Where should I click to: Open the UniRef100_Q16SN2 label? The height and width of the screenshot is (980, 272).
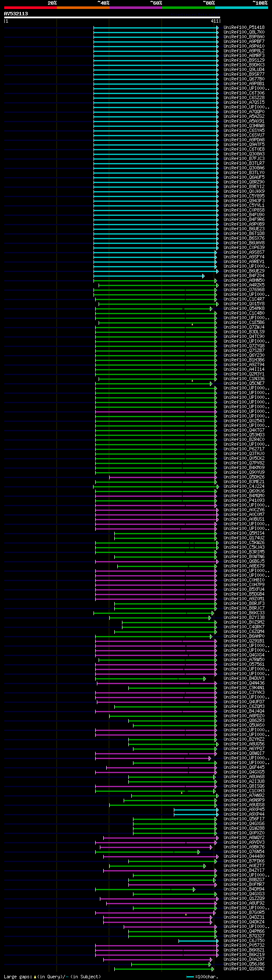coord(244,969)
